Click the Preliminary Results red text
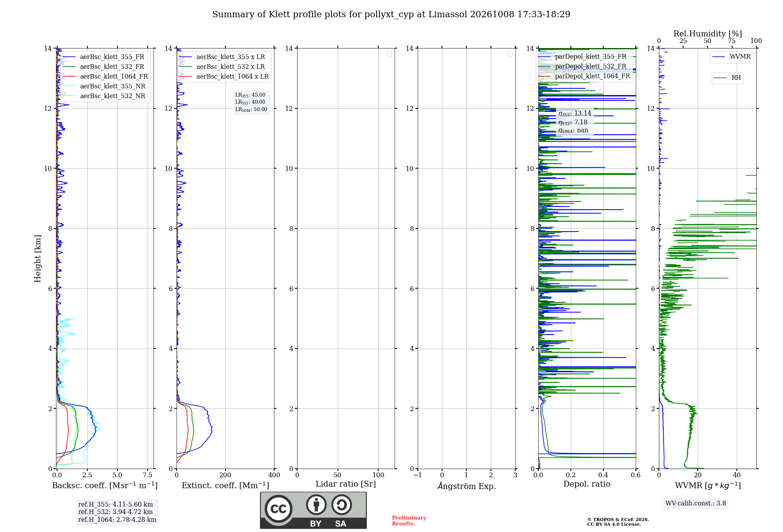783x532 pixels. click(x=409, y=521)
